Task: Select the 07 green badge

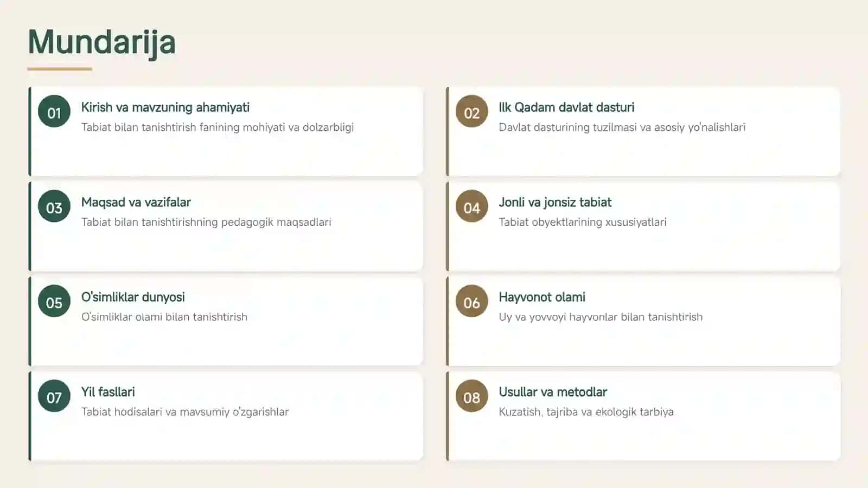Action: pyautogui.click(x=54, y=396)
